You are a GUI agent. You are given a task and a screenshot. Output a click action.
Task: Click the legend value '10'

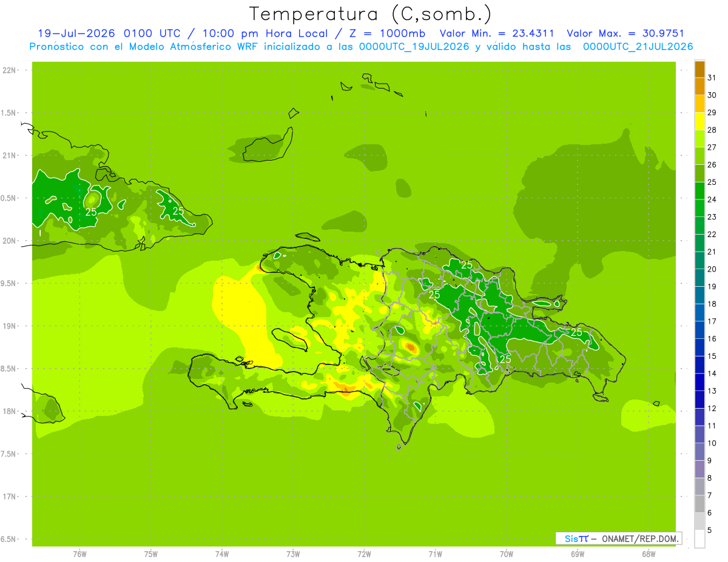[x=712, y=443]
